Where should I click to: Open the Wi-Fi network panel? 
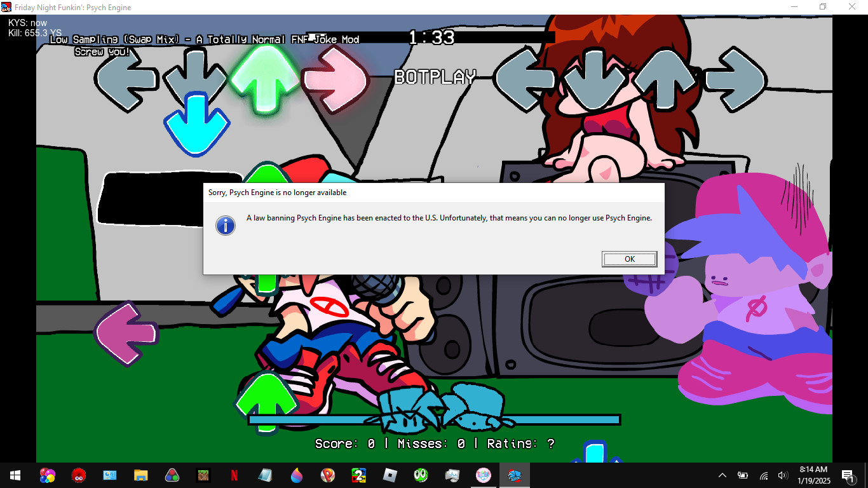point(764,475)
